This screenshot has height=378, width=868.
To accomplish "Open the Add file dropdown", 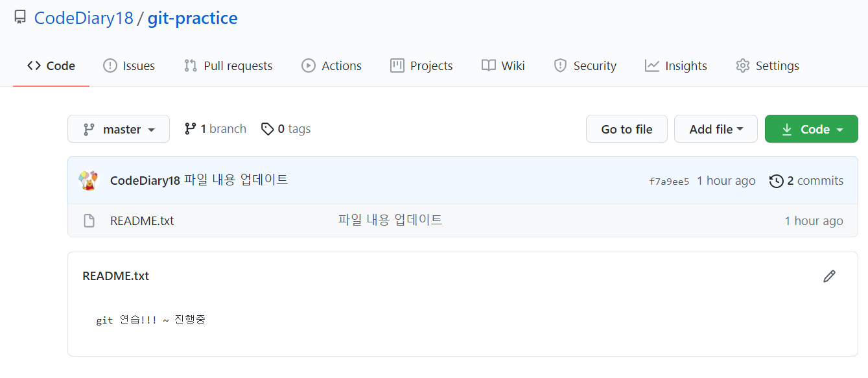I will coord(716,129).
